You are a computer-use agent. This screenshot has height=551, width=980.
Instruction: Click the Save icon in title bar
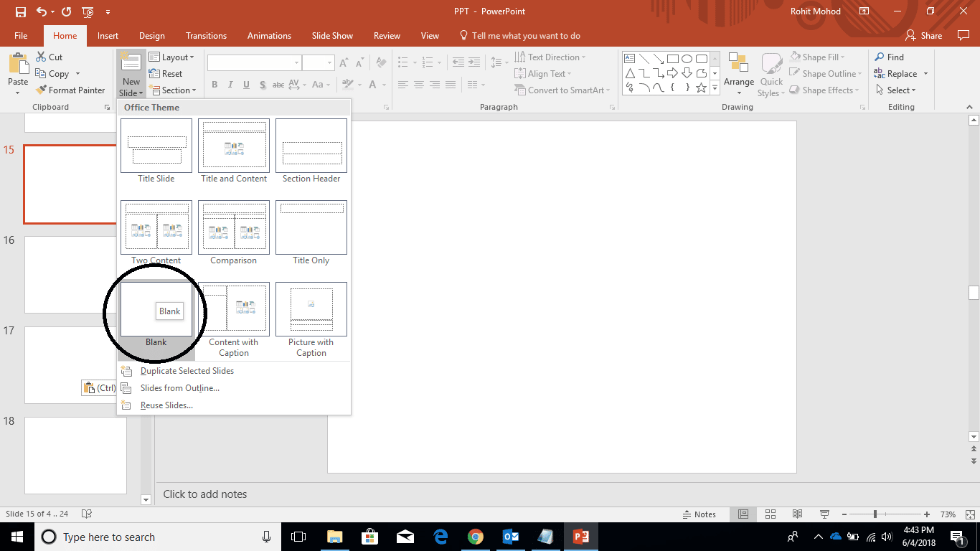point(20,11)
